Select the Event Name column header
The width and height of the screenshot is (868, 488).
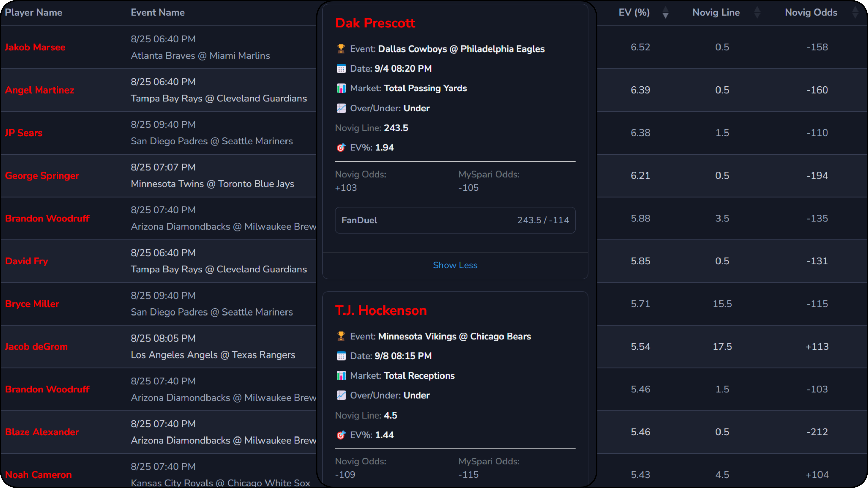(158, 12)
